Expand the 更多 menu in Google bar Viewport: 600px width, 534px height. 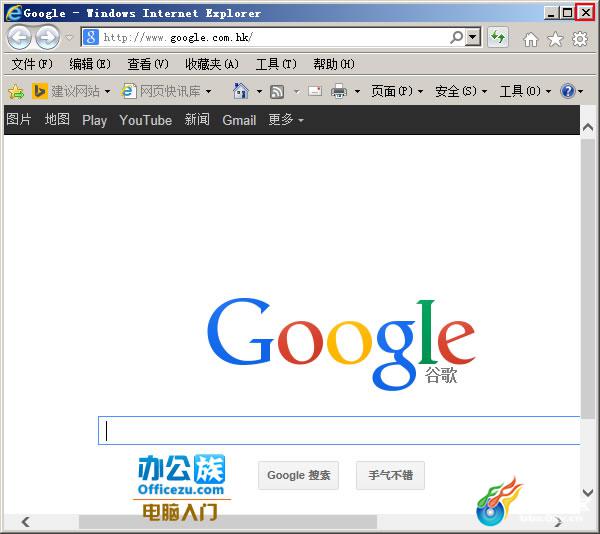286,120
